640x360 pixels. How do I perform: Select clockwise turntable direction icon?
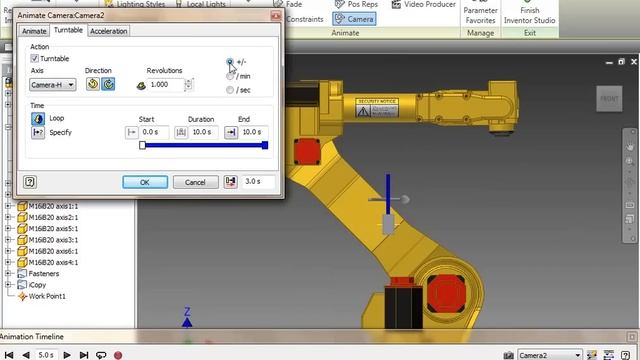108,84
